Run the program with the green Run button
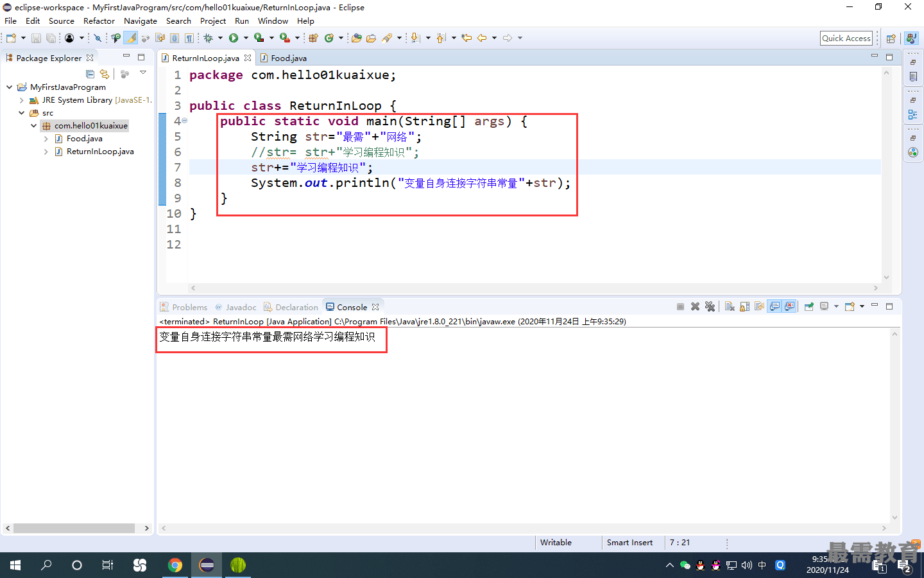 coord(233,38)
